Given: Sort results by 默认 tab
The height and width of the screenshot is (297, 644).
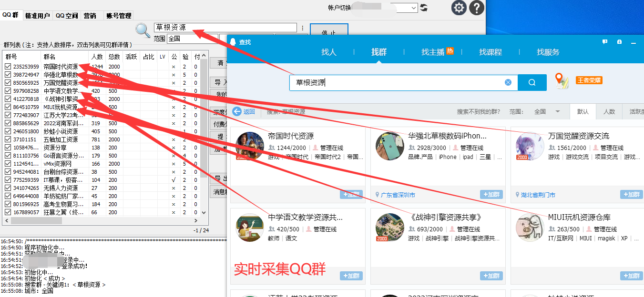Looking at the screenshot, I should tap(583, 111).
